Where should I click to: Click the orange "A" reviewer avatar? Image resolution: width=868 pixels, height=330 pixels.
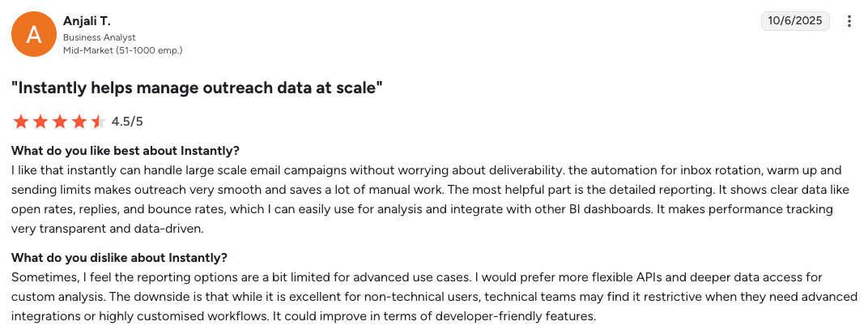pos(33,34)
